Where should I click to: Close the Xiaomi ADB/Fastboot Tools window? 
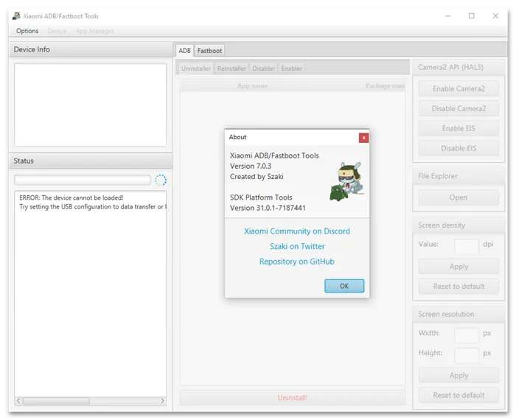495,15
